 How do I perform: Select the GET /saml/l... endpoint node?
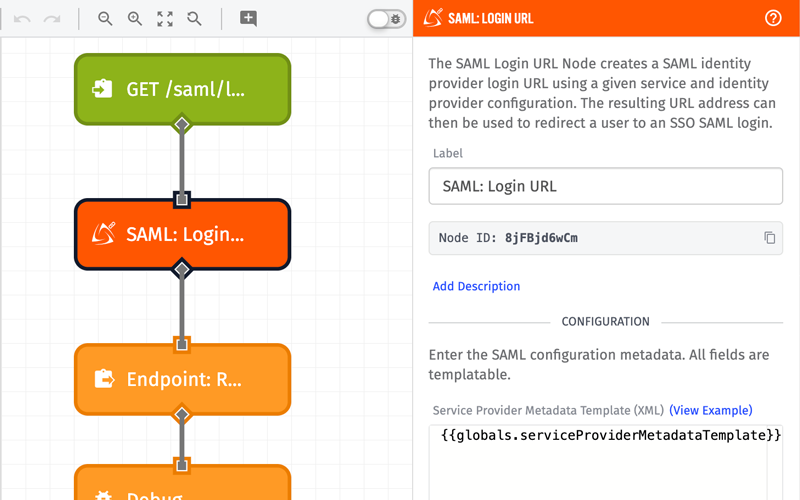click(x=183, y=89)
